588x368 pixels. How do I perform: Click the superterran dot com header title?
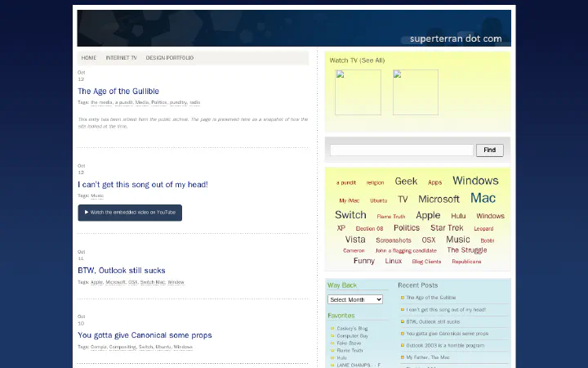pyautogui.click(x=456, y=38)
